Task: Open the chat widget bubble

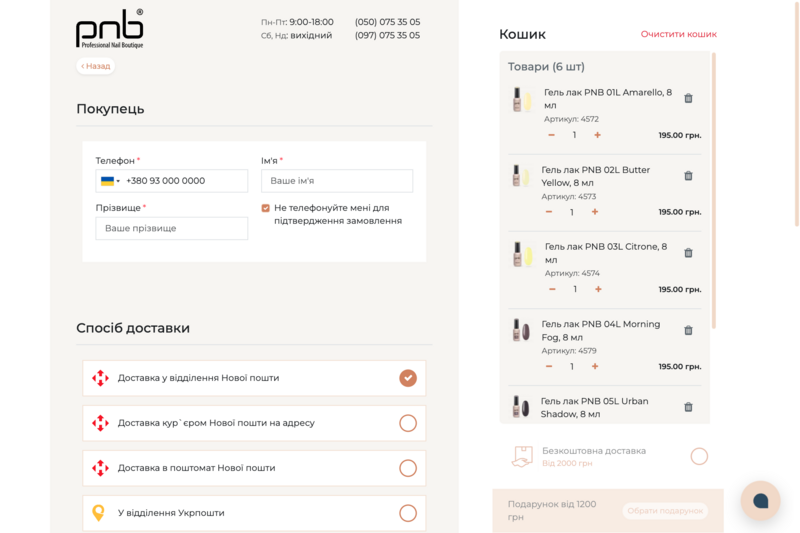Action: pyautogui.click(x=760, y=500)
